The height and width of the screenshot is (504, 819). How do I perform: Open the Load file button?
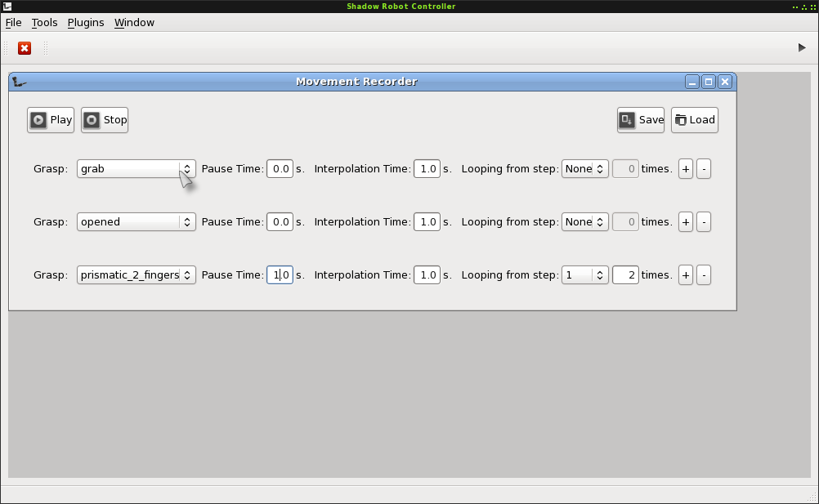[695, 120]
